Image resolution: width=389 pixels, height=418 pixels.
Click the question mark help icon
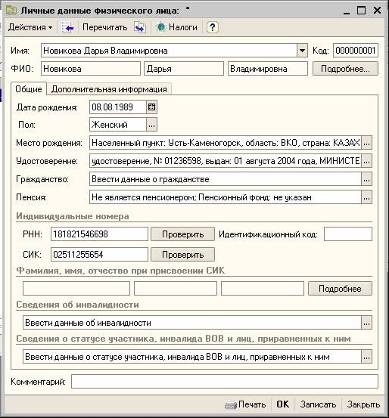click(212, 27)
